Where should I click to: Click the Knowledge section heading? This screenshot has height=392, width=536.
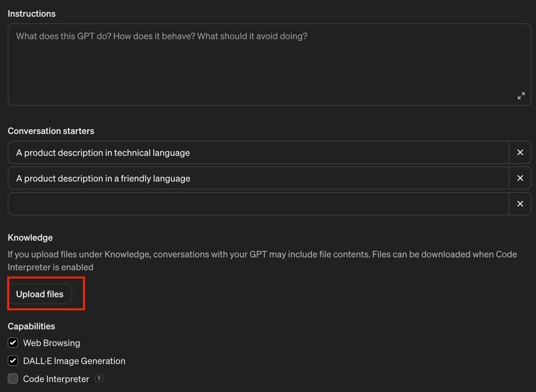tap(30, 237)
